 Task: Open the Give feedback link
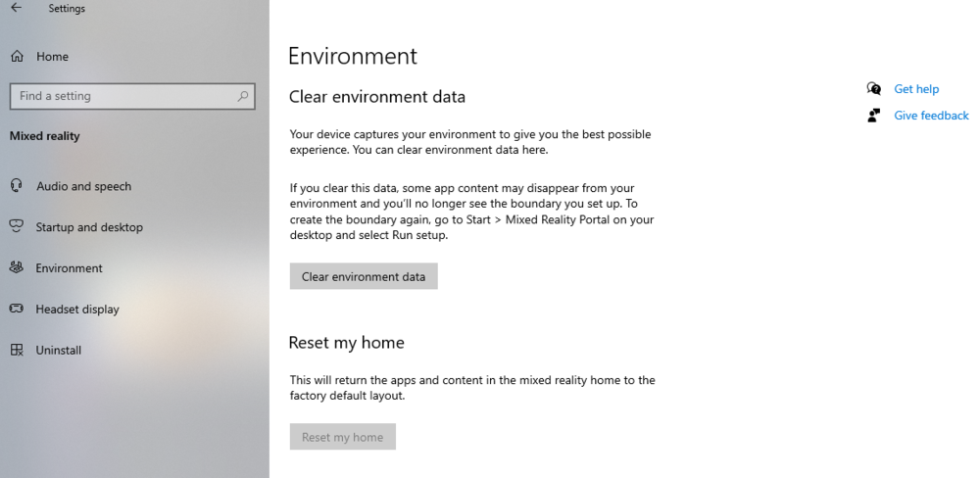[x=931, y=116]
